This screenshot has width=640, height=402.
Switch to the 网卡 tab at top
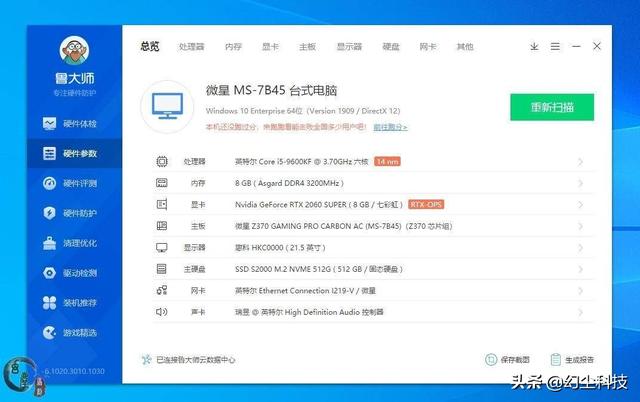tap(428, 47)
